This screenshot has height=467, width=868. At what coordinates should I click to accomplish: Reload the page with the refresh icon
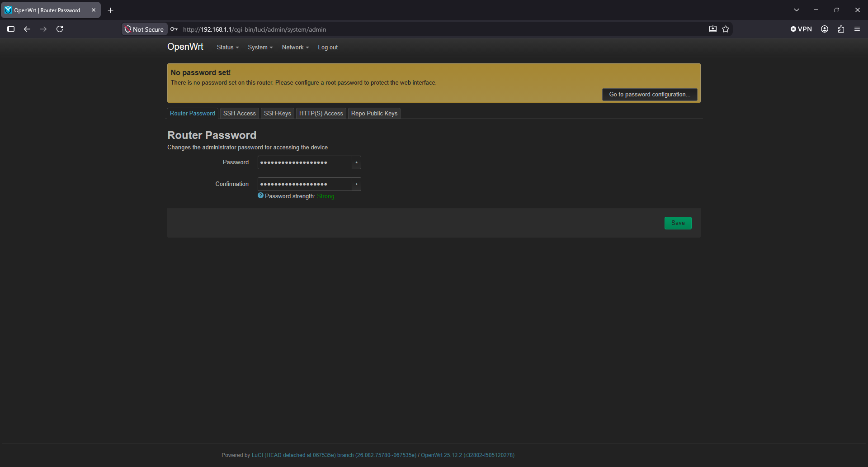pyautogui.click(x=60, y=29)
